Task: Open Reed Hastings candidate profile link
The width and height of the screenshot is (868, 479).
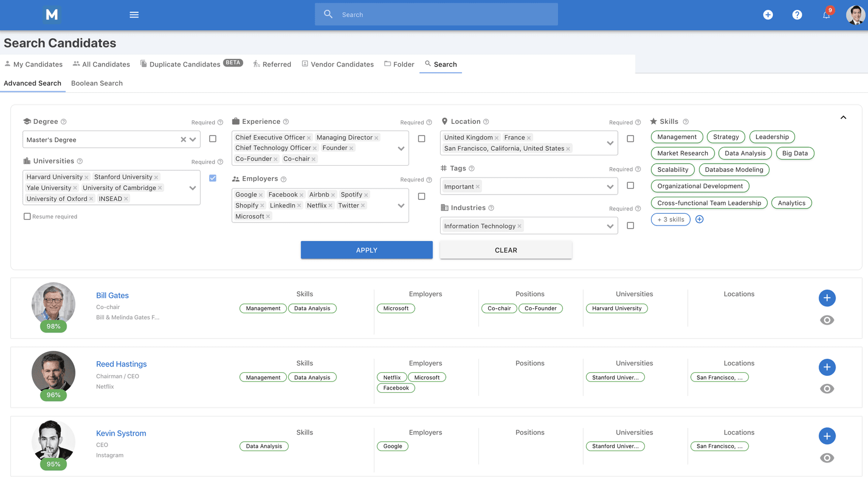Action: click(121, 364)
